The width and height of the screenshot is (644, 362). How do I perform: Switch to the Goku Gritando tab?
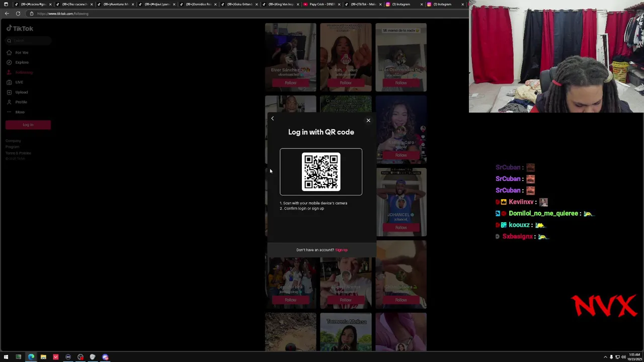click(x=239, y=4)
